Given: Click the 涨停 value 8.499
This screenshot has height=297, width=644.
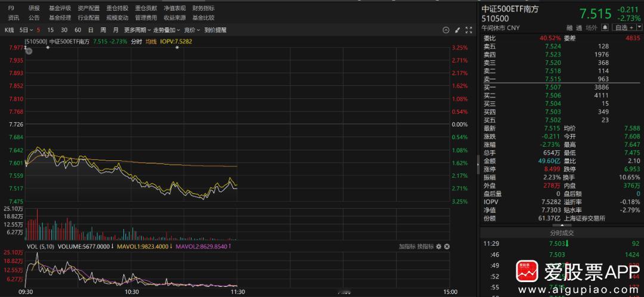Looking at the screenshot, I should tap(552, 169).
